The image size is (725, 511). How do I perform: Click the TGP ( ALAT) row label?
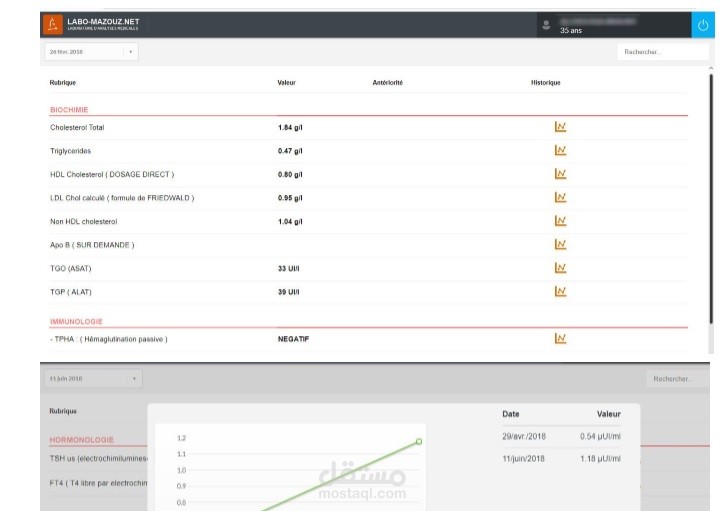tap(71, 292)
